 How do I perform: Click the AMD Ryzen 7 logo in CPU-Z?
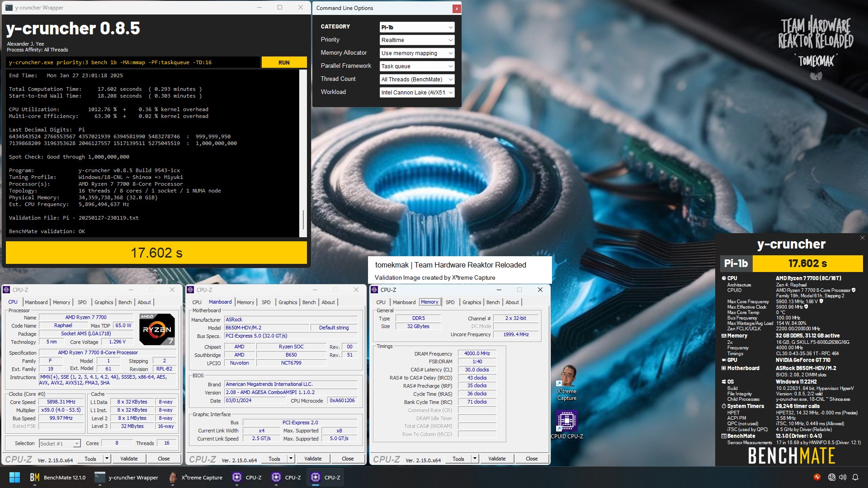pos(157,329)
